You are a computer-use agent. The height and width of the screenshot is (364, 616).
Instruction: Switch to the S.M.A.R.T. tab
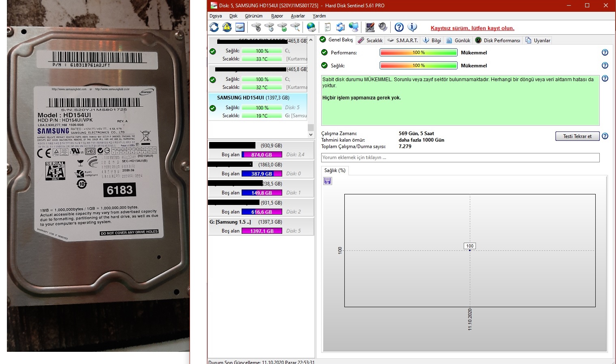[x=402, y=40]
